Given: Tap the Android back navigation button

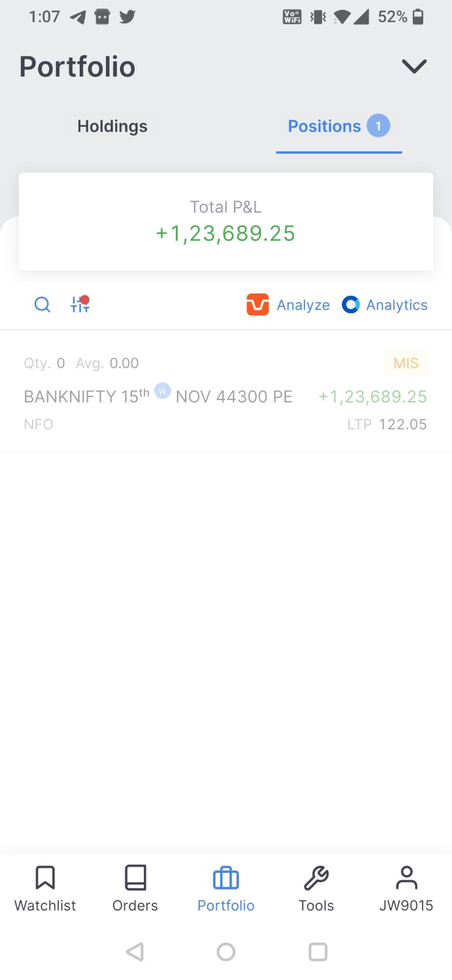Looking at the screenshot, I should click(135, 952).
